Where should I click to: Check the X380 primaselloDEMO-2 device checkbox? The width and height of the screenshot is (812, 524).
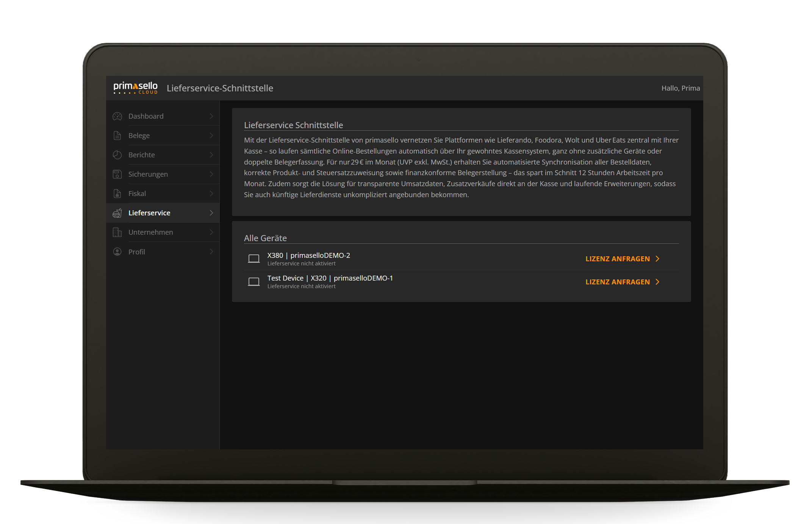(254, 259)
